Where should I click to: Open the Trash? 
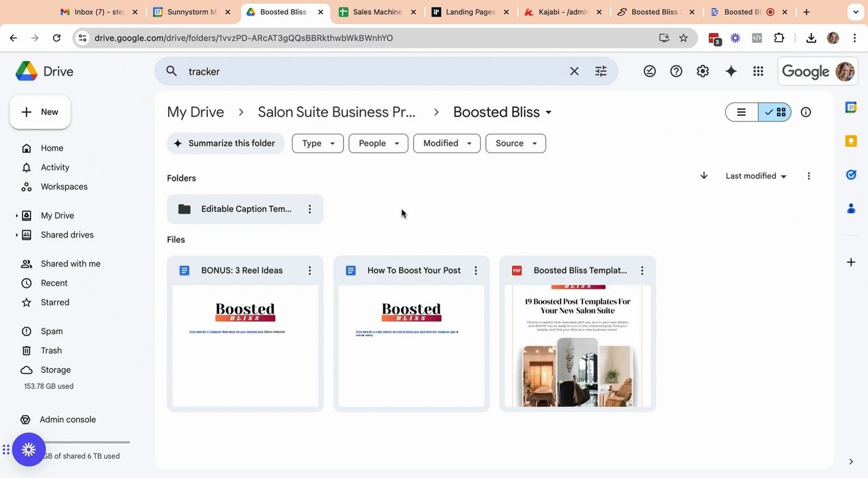[51, 351]
